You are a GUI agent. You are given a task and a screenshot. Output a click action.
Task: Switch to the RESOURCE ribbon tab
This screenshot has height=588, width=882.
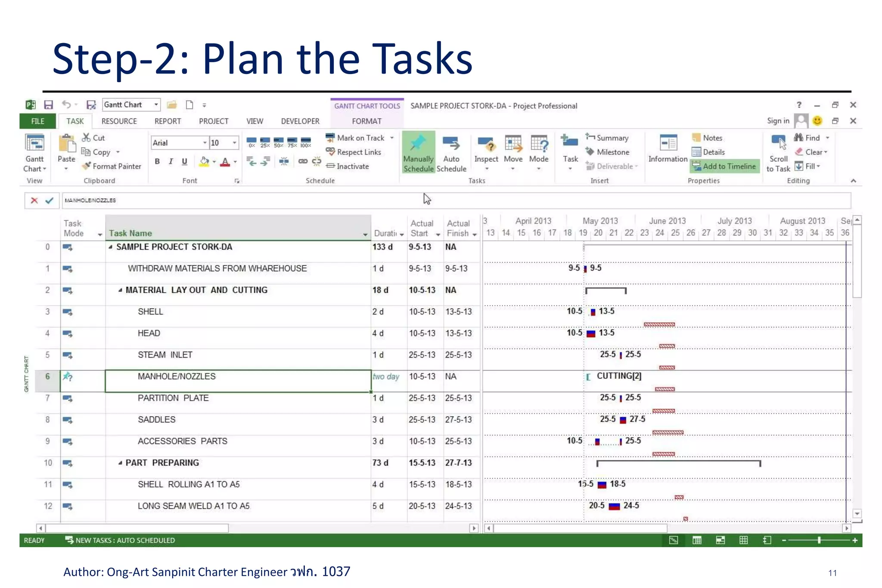[x=119, y=121]
